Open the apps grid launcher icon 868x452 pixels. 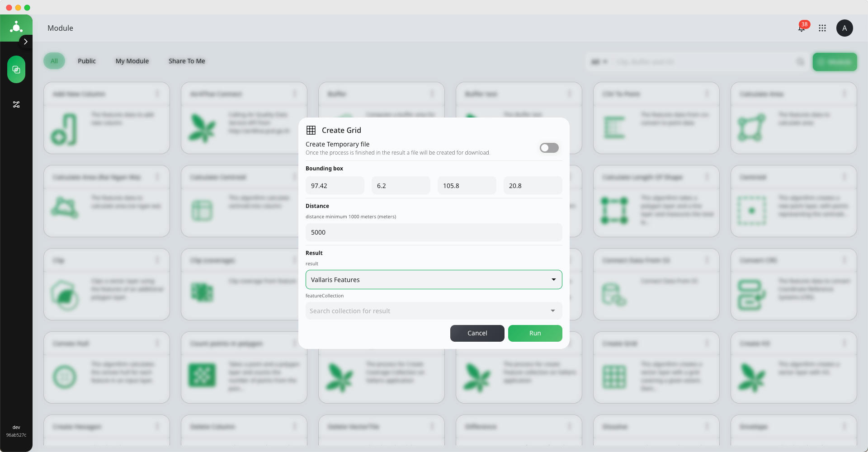[822, 28]
